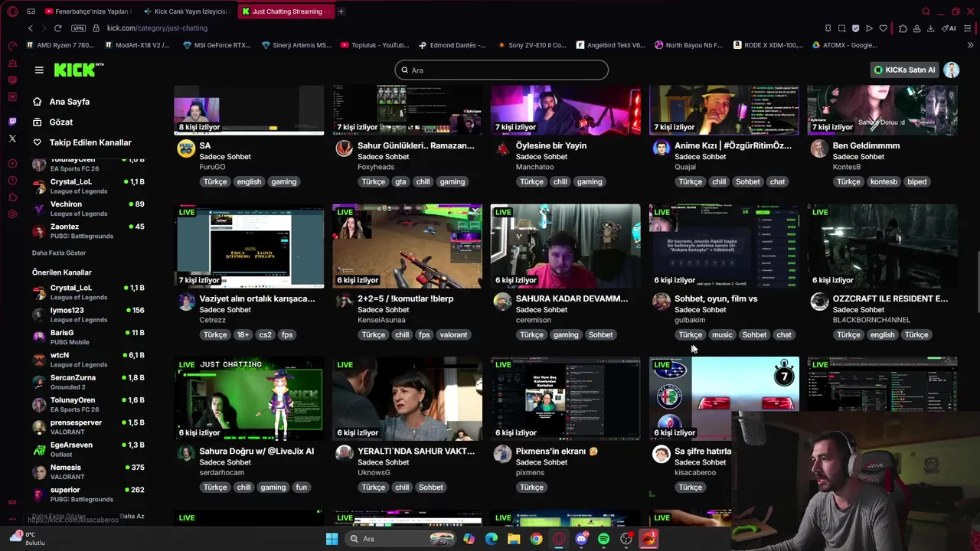Screen dimensions: 980x551
Task: Open the X icon in Opera sidebar
Action: pos(12,139)
